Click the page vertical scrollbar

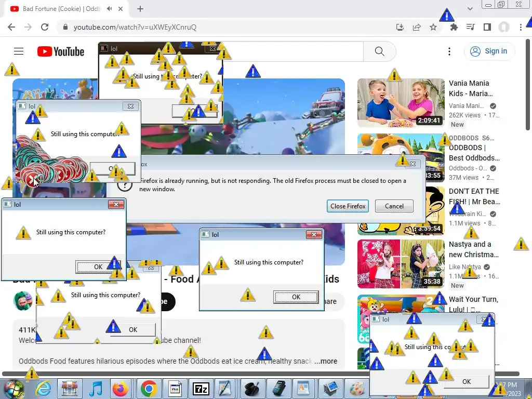pos(528,85)
